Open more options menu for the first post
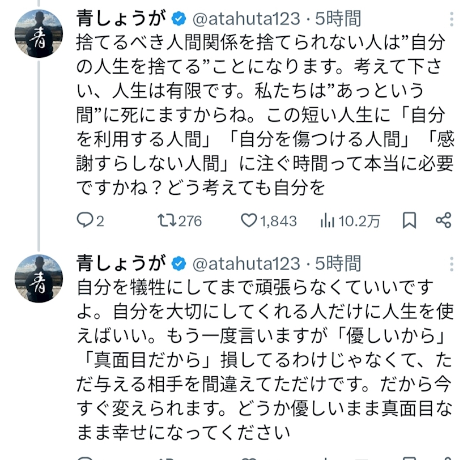 (452, 19)
